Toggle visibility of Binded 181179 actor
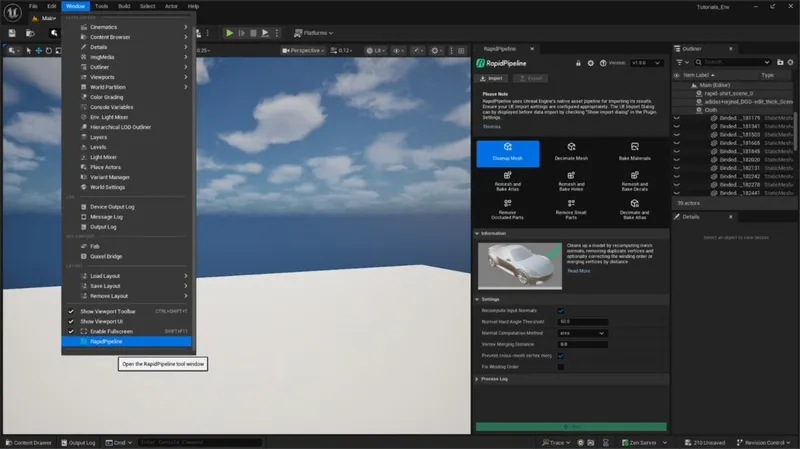The height and width of the screenshot is (449, 800). click(x=677, y=118)
